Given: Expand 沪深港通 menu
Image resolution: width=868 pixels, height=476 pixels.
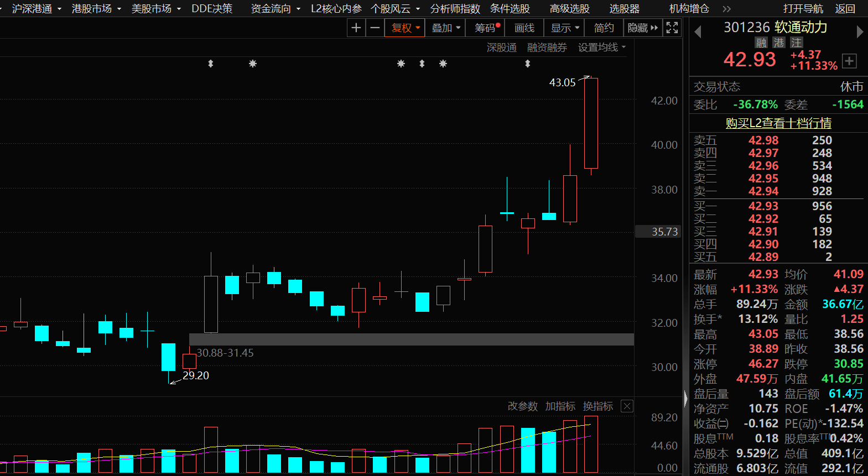Looking at the screenshot, I should coord(37,9).
